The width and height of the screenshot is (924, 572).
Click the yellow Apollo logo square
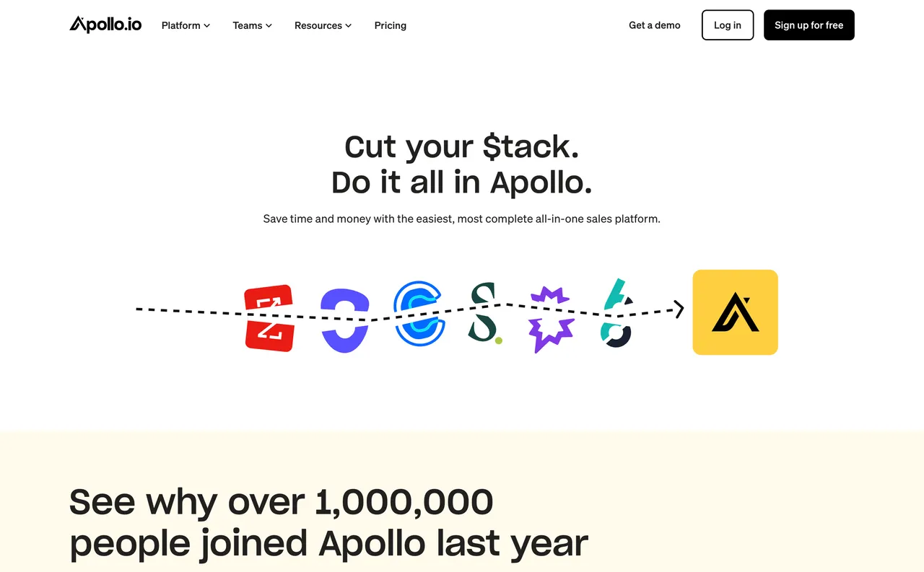click(735, 312)
